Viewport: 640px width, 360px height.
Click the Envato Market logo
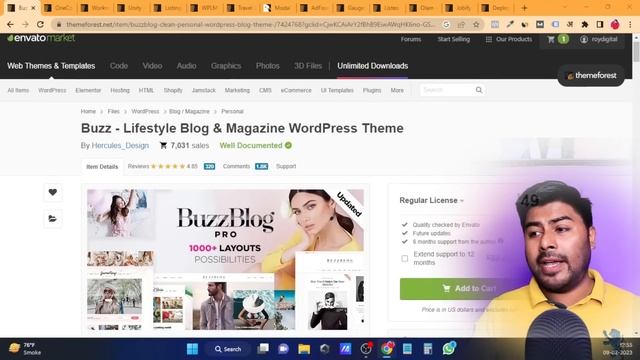click(41, 38)
